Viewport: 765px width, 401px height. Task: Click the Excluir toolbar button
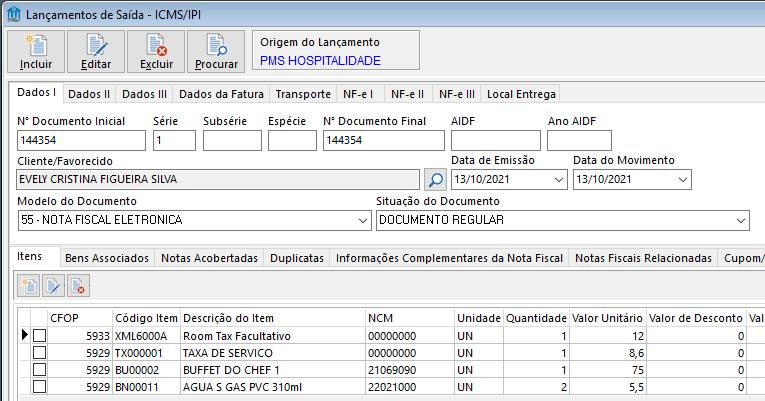156,51
